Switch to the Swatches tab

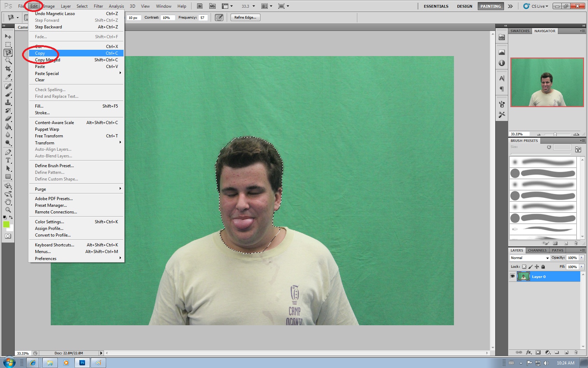coord(520,31)
